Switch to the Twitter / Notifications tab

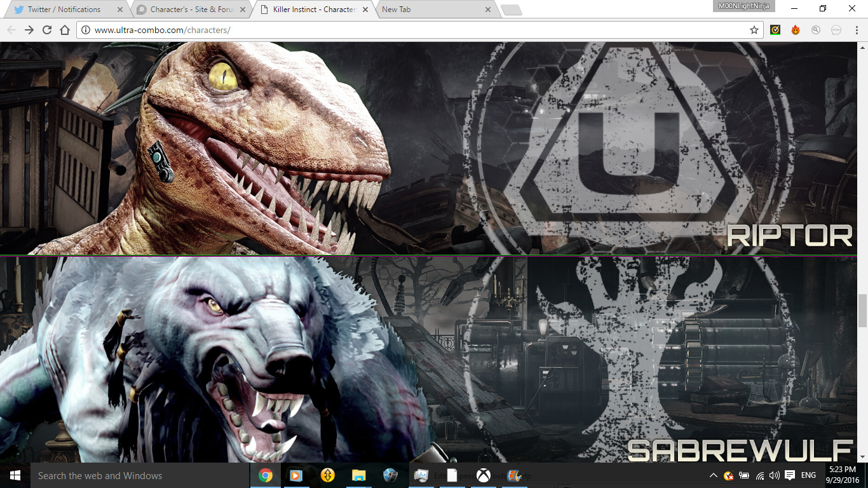pos(64,10)
